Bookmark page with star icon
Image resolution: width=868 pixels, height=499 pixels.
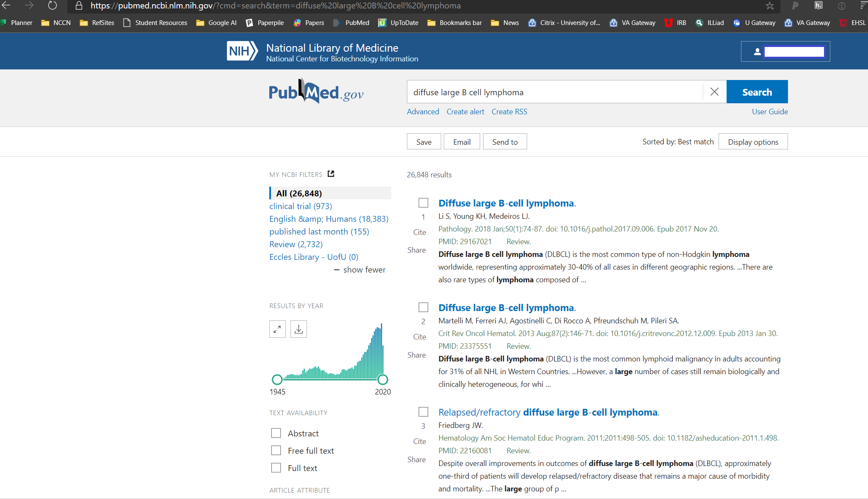tap(770, 6)
